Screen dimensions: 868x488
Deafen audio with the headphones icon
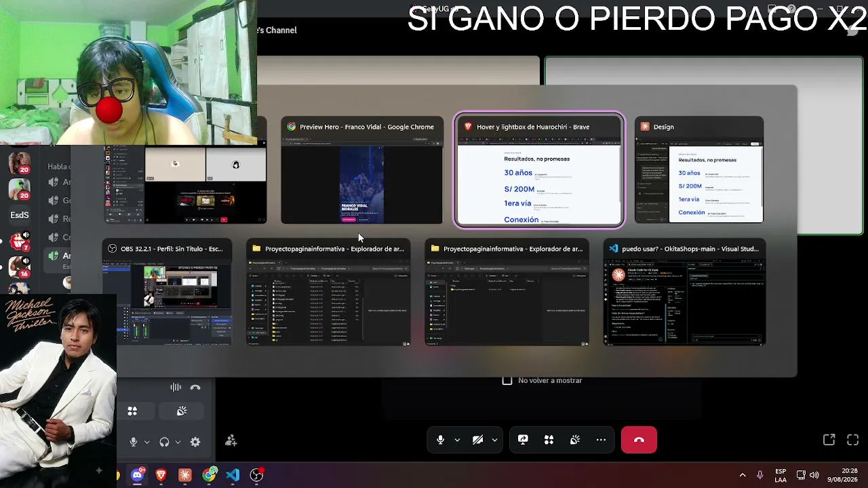pyautogui.click(x=164, y=442)
